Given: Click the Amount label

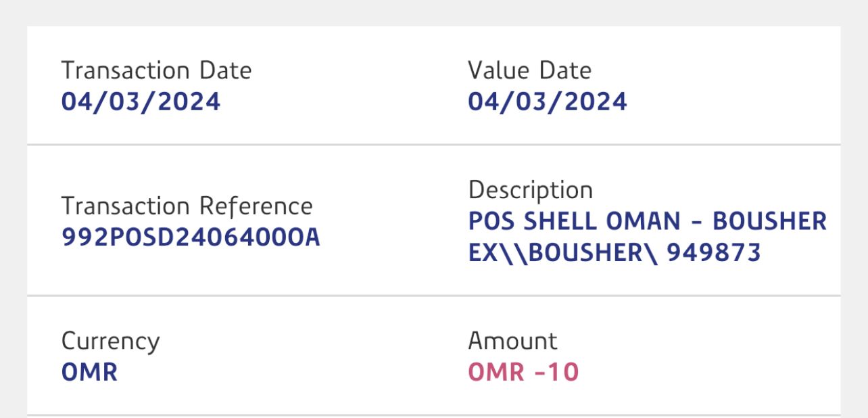Looking at the screenshot, I should tap(512, 341).
